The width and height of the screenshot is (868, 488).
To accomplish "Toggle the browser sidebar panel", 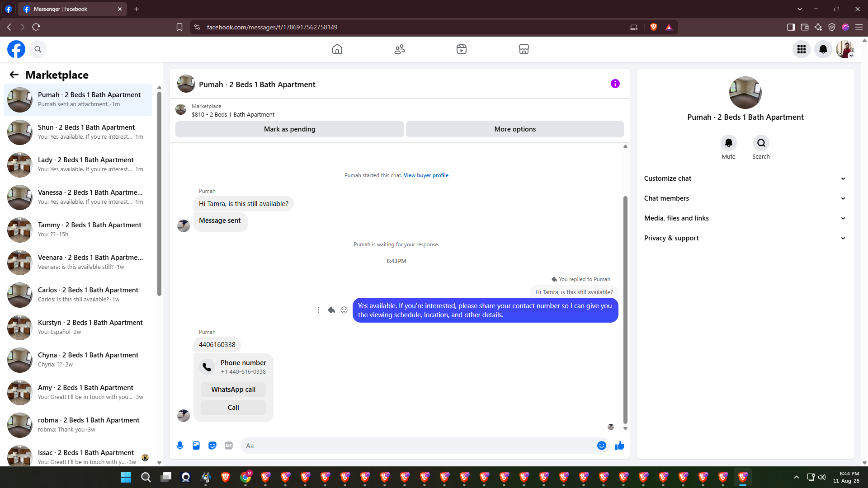I will click(791, 27).
